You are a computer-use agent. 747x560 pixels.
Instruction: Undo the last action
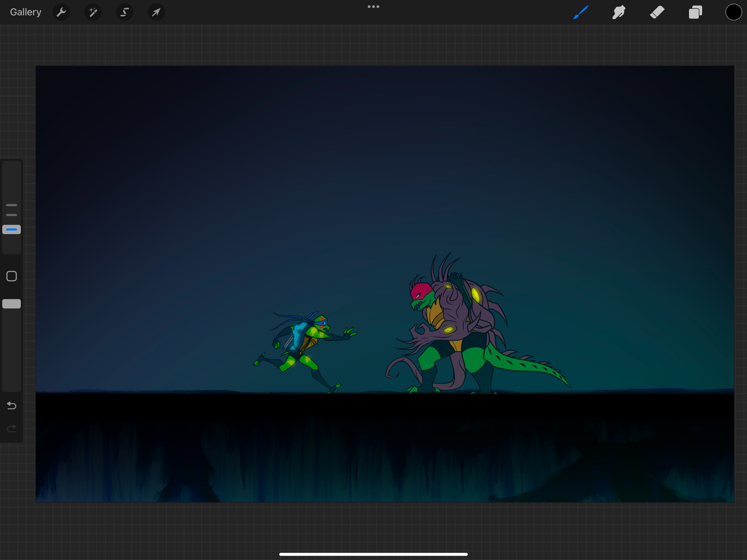coord(12,405)
